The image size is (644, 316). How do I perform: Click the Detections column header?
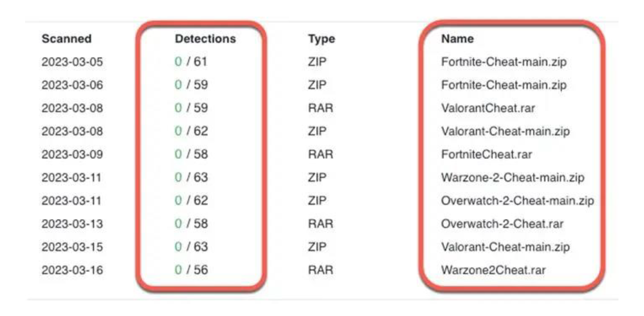(x=205, y=39)
